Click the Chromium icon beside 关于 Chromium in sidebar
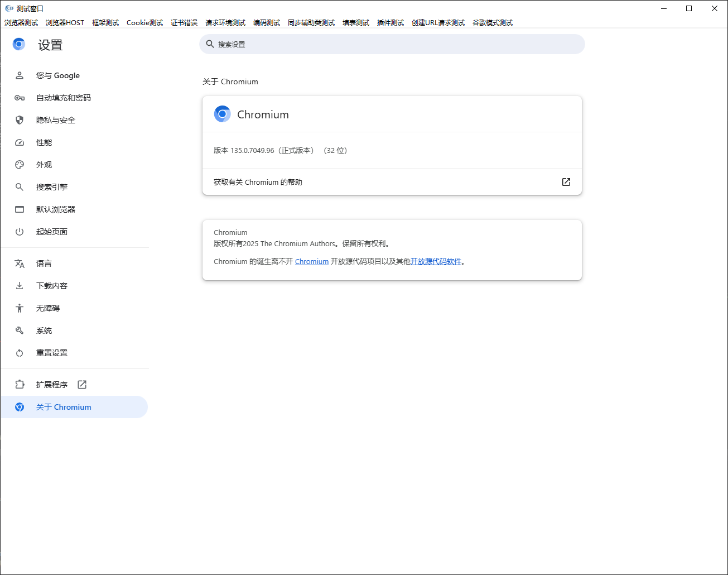The height and width of the screenshot is (575, 728). 20,407
